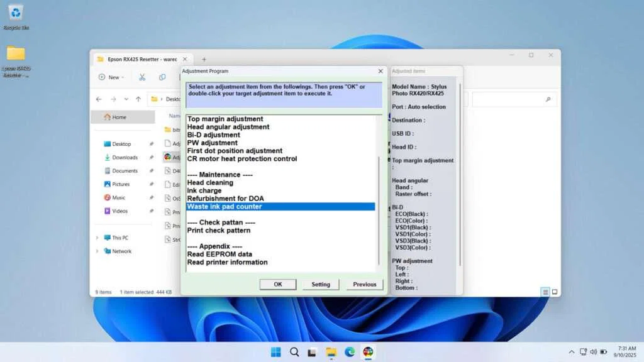Select the Cut icon in Explorer toolbar

(142, 77)
